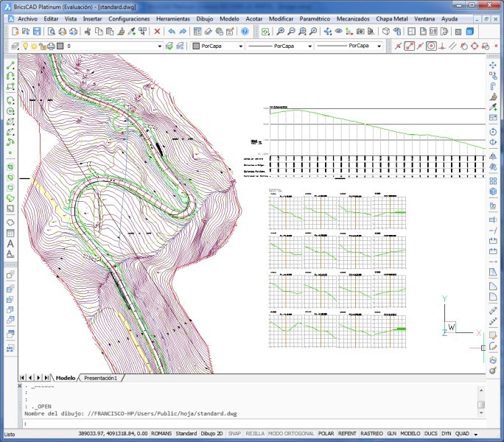
Task: Select the Text tool (letter A)
Action: pyautogui.click(x=10, y=242)
